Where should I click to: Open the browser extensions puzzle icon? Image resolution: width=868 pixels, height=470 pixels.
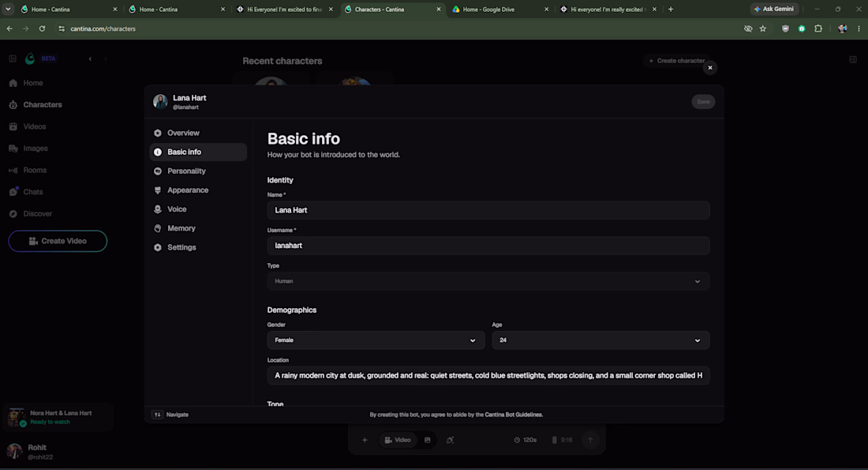point(818,28)
